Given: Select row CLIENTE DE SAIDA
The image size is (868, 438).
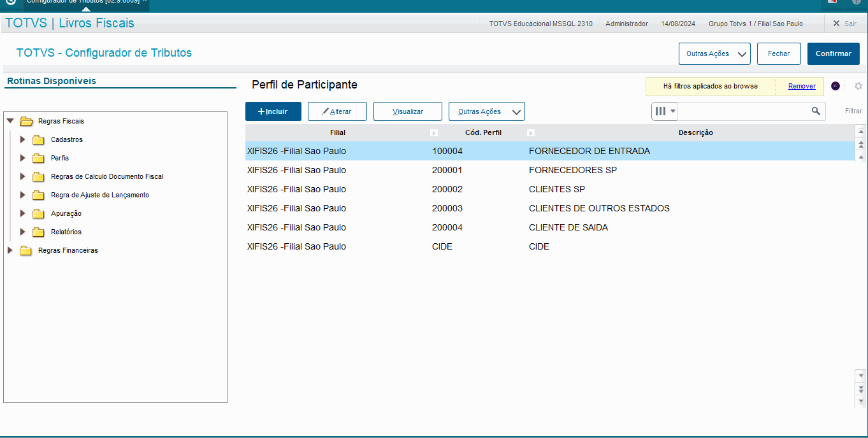Looking at the screenshot, I should click(549, 227).
